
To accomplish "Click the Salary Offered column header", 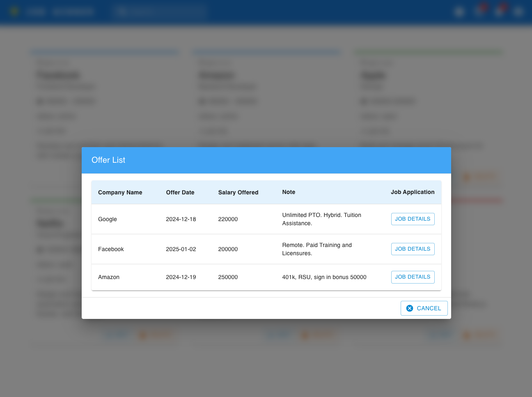I will pyautogui.click(x=238, y=192).
